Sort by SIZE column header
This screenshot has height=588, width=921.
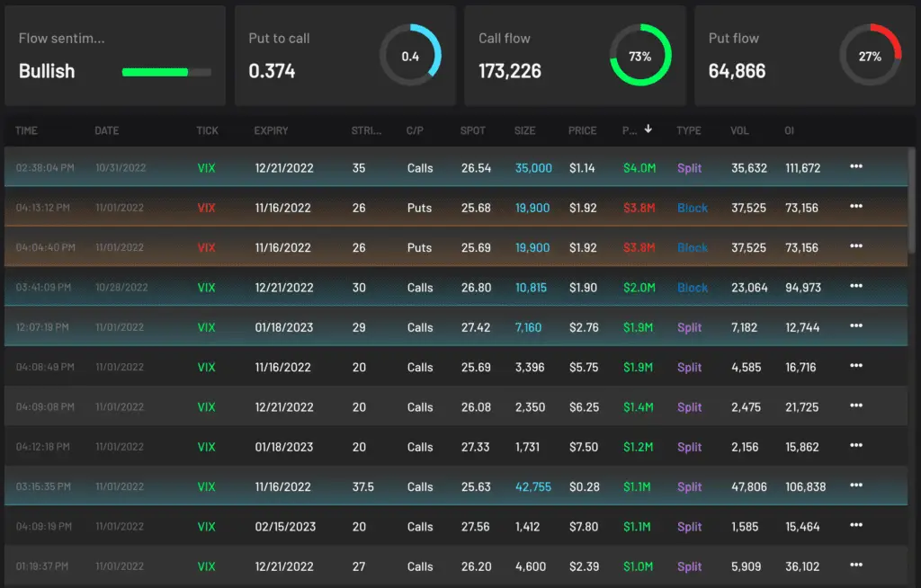coord(524,130)
